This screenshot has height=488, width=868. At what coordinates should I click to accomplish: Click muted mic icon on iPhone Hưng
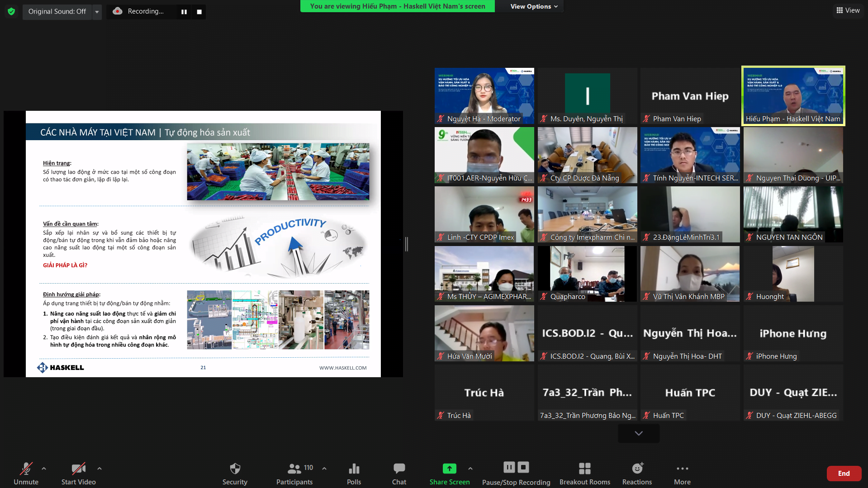point(749,356)
